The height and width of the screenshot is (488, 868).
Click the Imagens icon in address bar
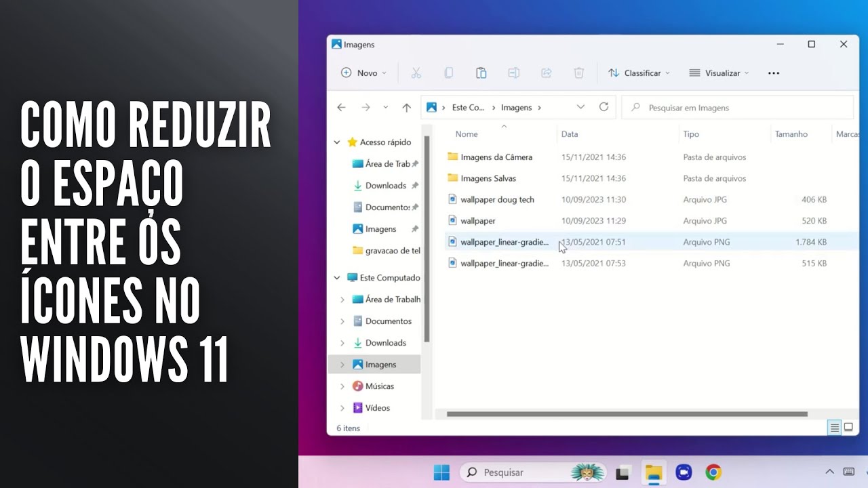point(431,107)
